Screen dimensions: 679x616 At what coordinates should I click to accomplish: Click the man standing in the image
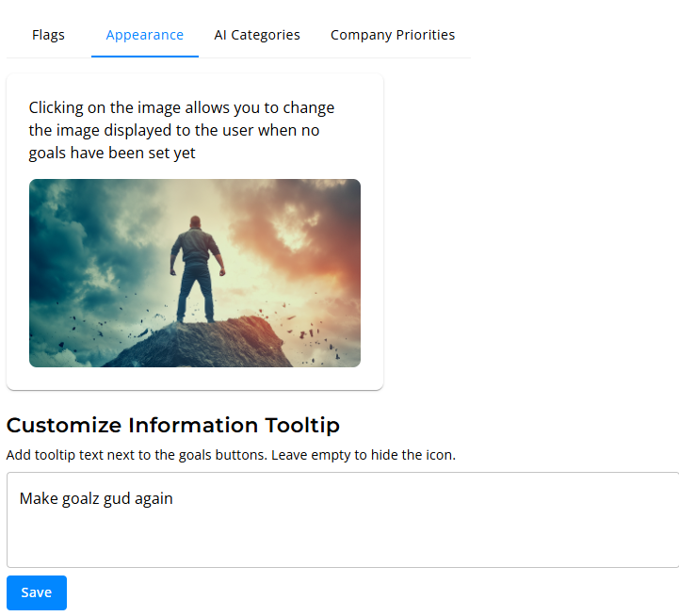[x=197, y=269]
